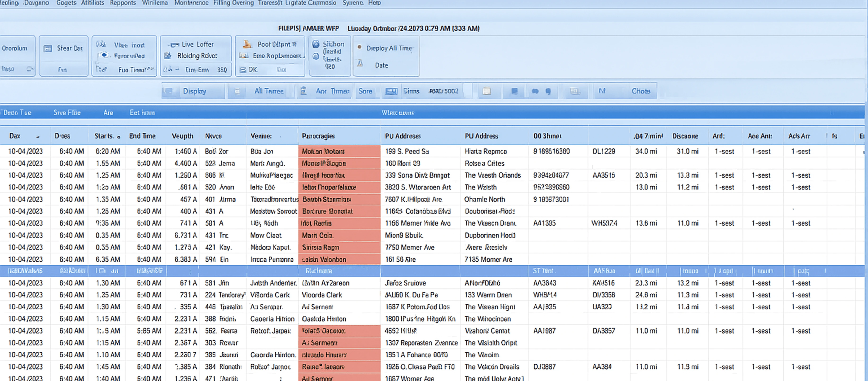
Task: Click the All Tarres list icon
Action: coord(237,91)
